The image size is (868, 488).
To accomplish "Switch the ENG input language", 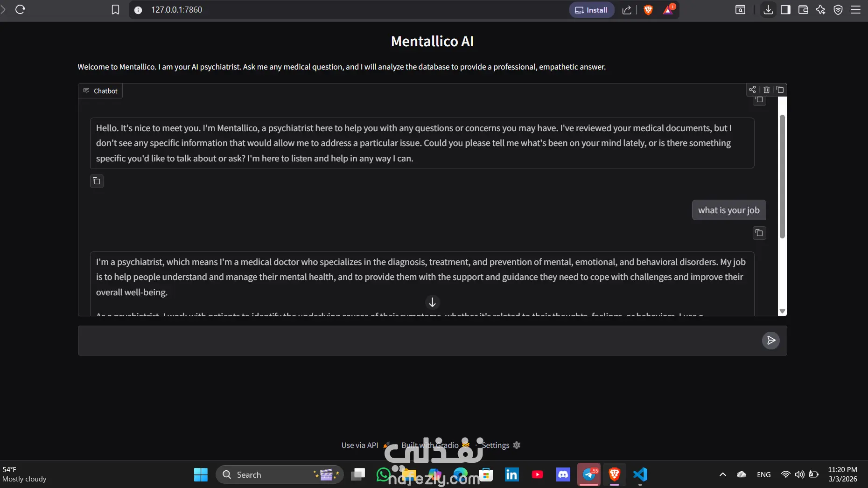I will coord(764,474).
